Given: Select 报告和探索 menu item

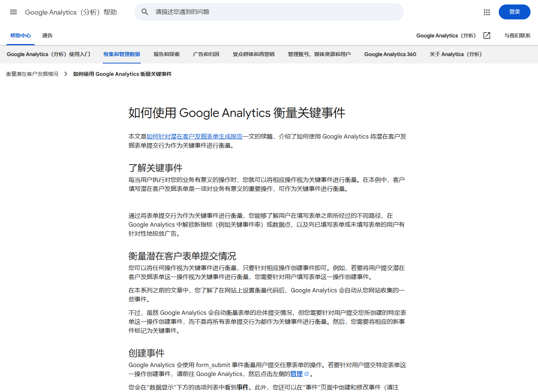Looking at the screenshot, I should [167, 54].
